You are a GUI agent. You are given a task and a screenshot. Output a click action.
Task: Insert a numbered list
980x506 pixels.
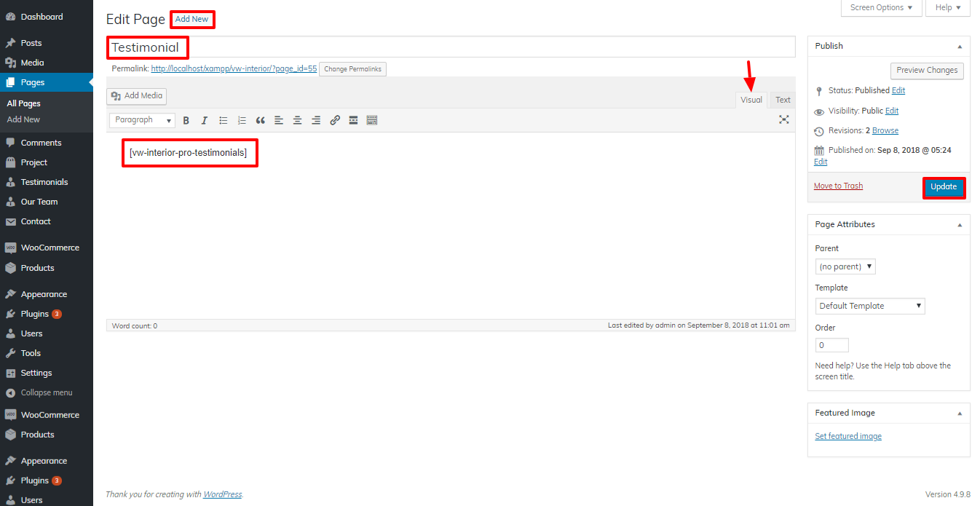242,121
